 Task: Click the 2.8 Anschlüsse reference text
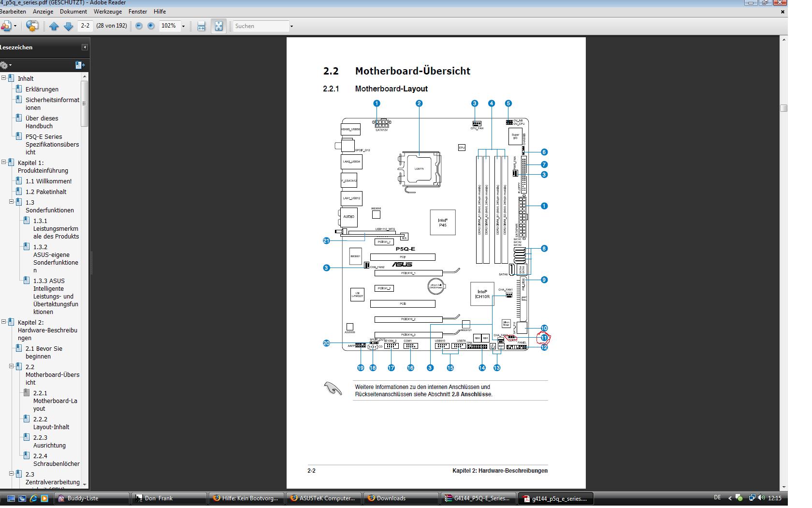(x=471, y=394)
